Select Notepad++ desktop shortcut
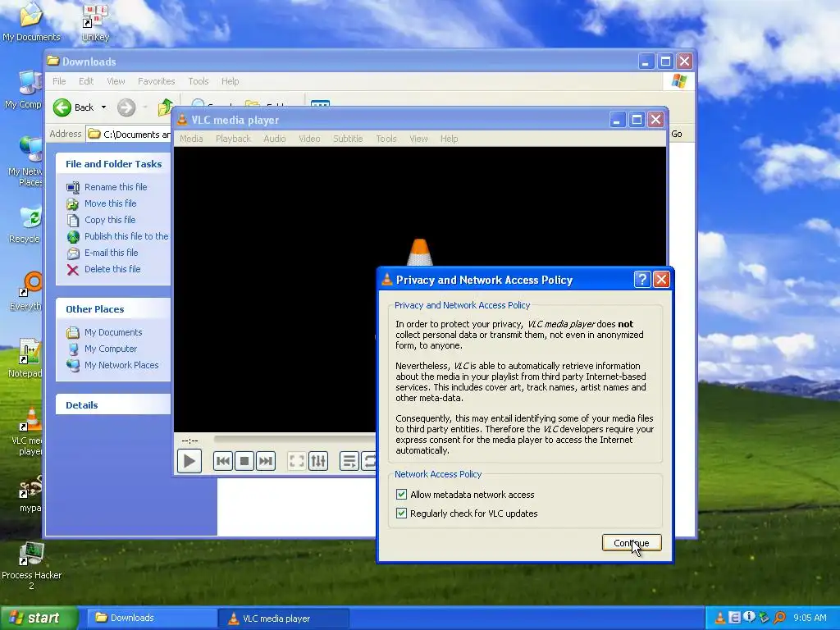The image size is (840, 630). [25, 358]
